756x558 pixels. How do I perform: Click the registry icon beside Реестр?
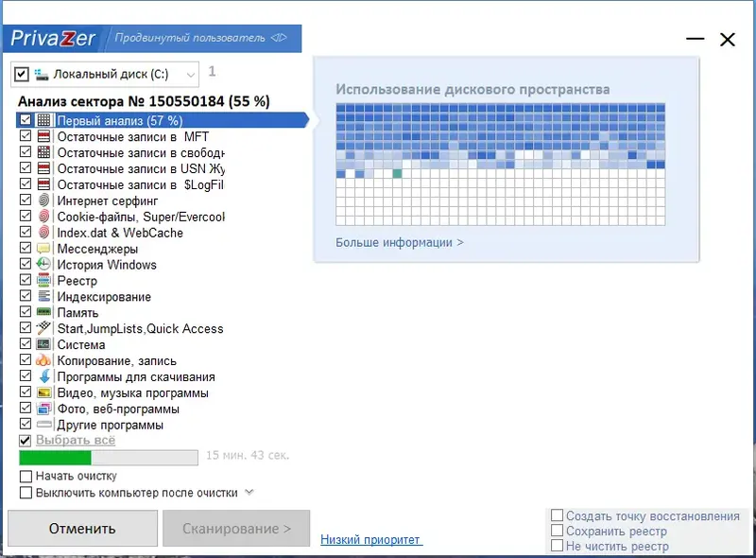(43, 280)
